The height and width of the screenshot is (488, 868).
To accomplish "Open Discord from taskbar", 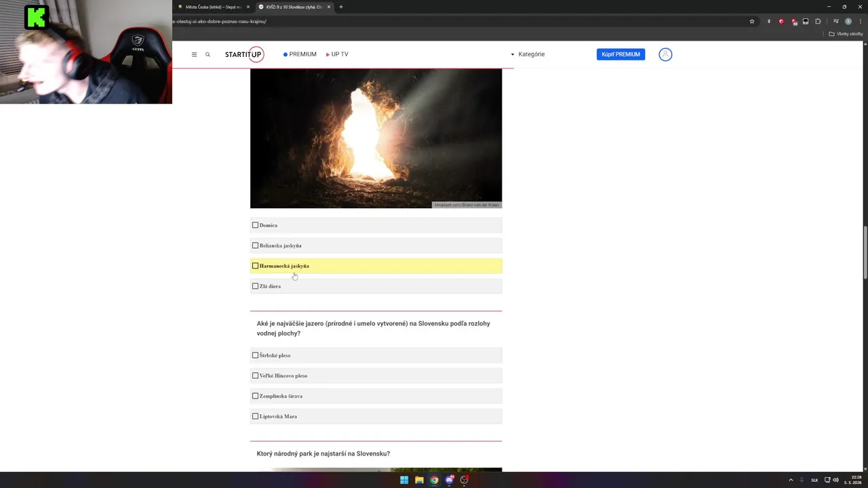I will (449, 480).
